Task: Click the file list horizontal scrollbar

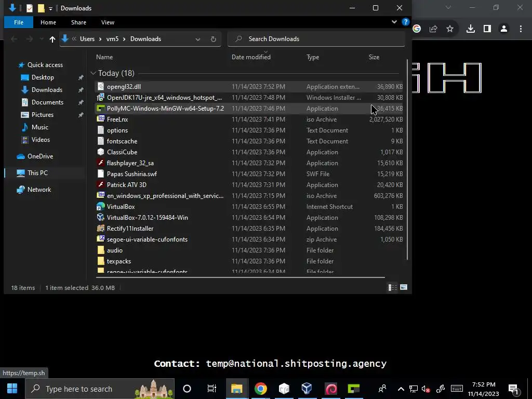Action: coord(240,277)
